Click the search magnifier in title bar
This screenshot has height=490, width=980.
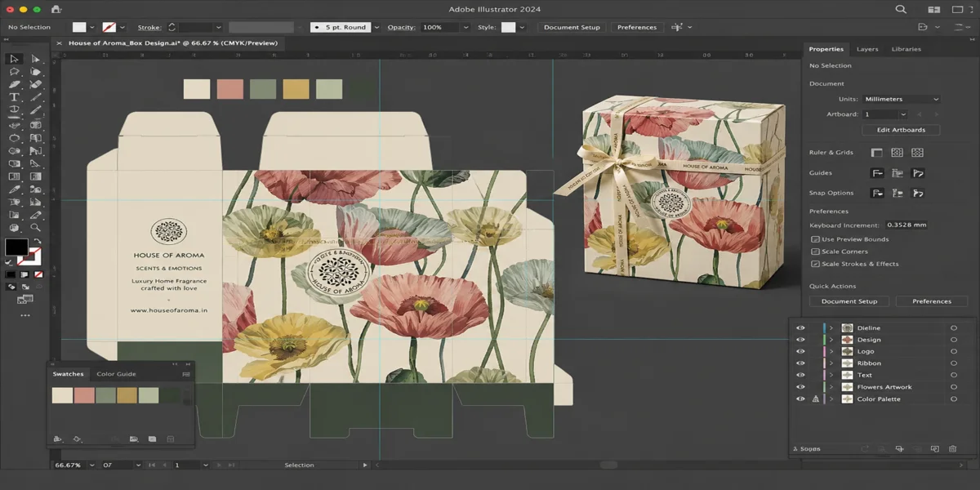901,9
